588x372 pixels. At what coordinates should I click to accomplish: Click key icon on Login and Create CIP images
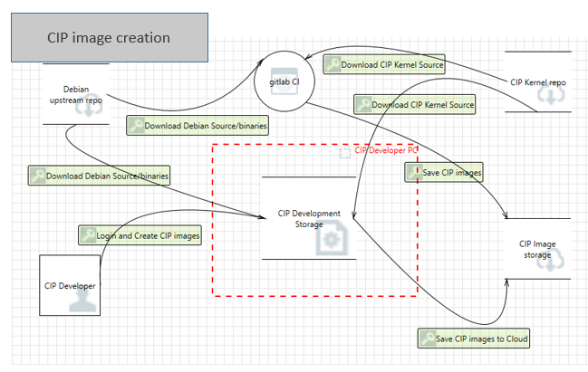pyautogui.click(x=88, y=235)
